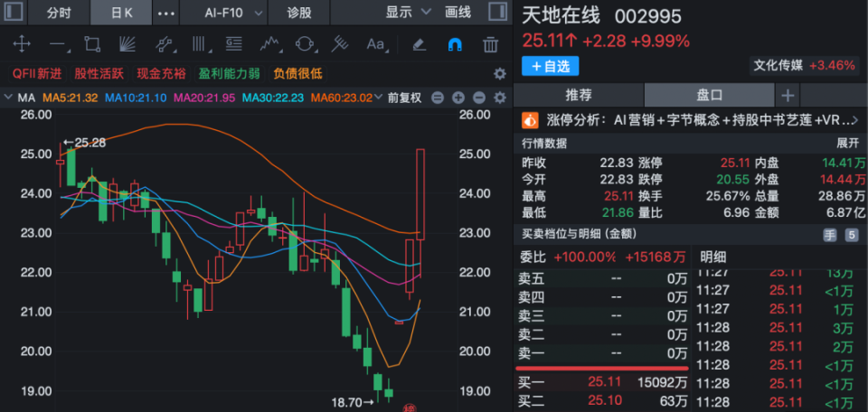Click the red bid-ask ratio bar
Image resolution: width=868 pixels, height=412 pixels.
602,369
